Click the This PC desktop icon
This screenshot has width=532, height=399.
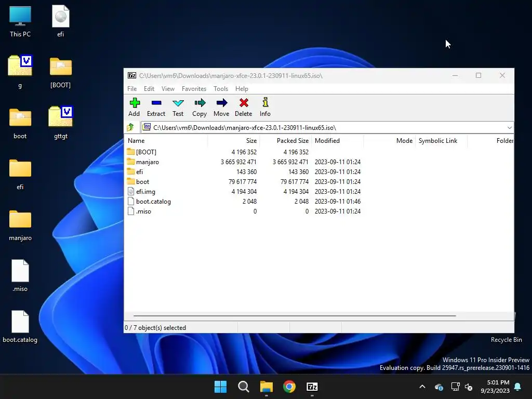[20, 21]
